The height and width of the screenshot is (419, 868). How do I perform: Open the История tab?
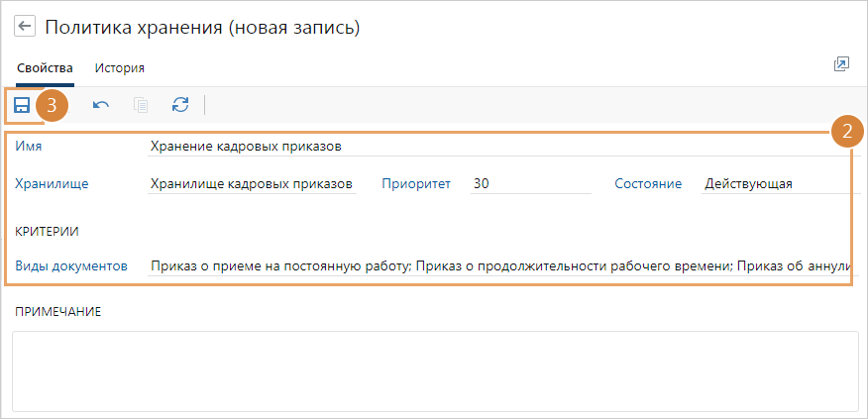120,68
